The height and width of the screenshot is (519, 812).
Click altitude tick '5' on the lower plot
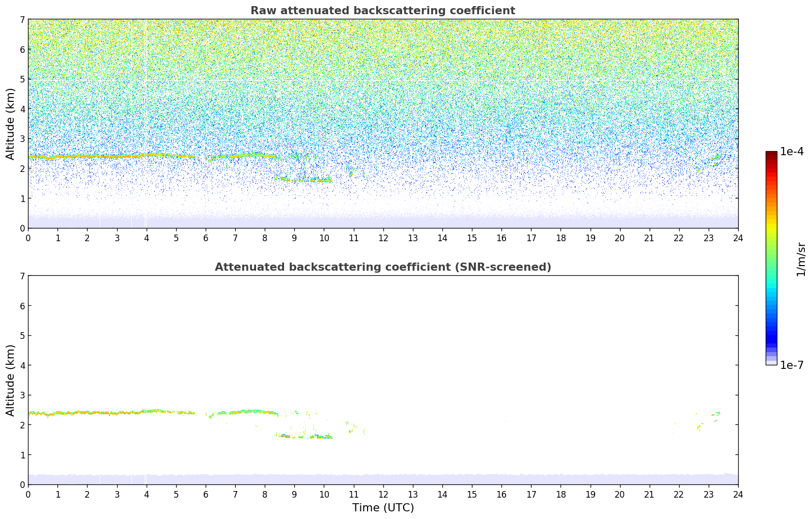[22, 335]
